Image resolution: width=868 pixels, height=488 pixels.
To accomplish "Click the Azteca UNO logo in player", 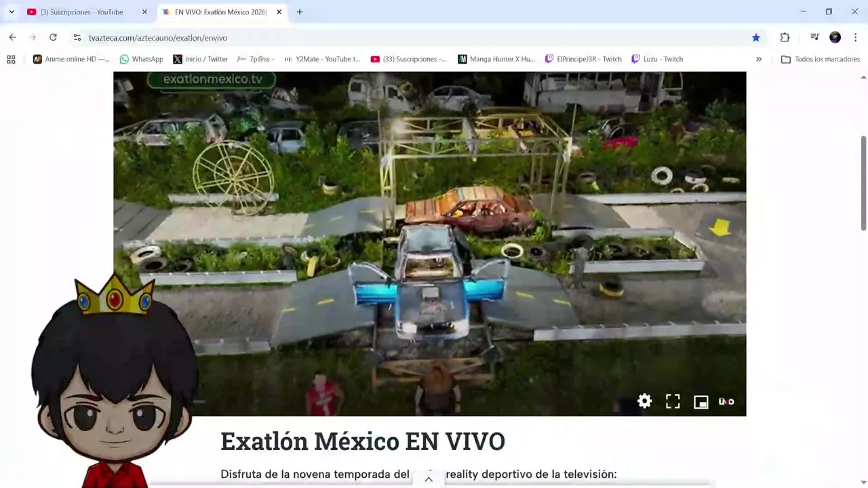I will click(726, 401).
